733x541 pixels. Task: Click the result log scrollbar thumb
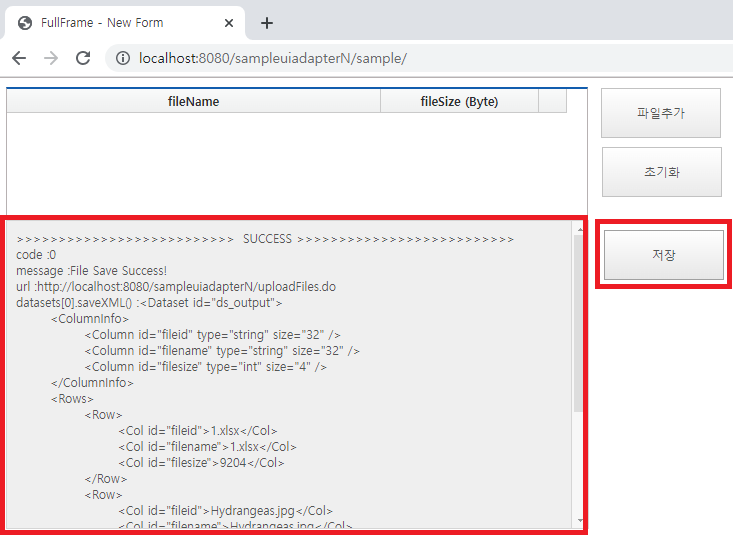(x=578, y=320)
